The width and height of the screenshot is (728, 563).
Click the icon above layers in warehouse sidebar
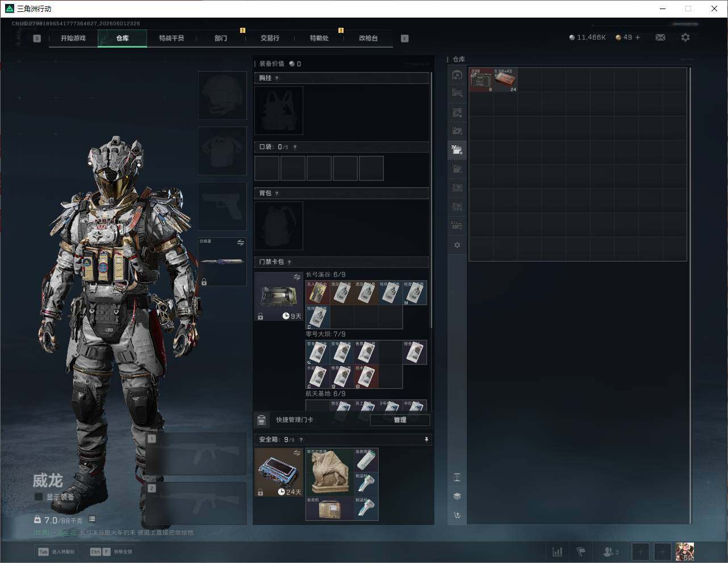457,477
